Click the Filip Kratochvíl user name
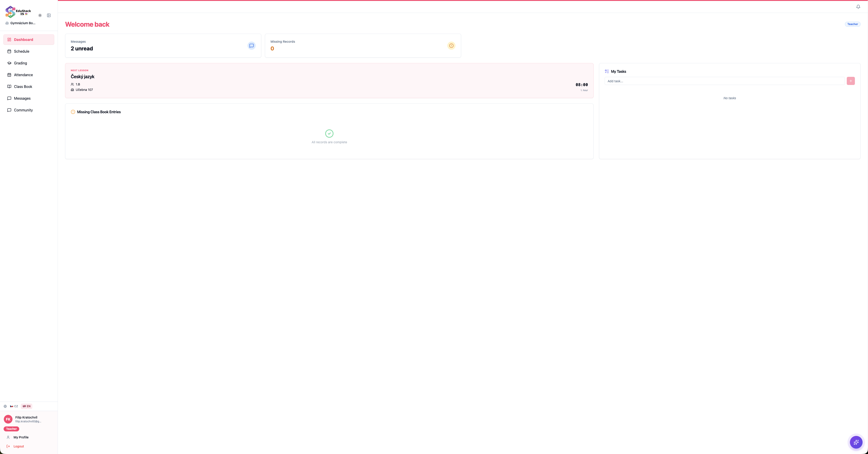Screen dimensions: 868x454 click(x=26, y=418)
